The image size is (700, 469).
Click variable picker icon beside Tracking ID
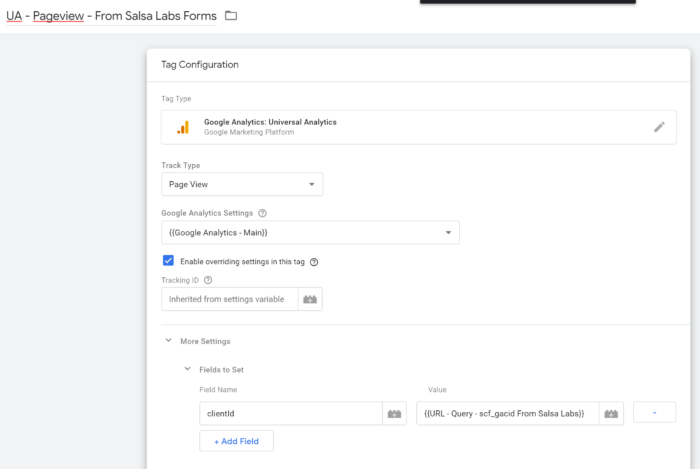(310, 299)
